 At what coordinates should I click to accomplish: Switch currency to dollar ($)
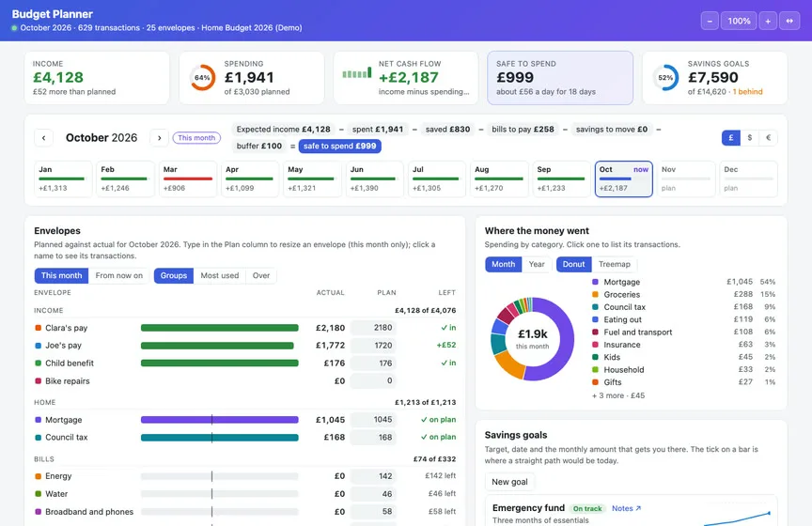(x=749, y=138)
